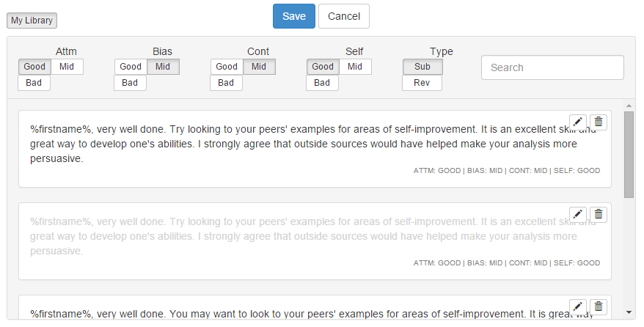Open My Library button
Screen dimensions: 644x327
tap(32, 21)
